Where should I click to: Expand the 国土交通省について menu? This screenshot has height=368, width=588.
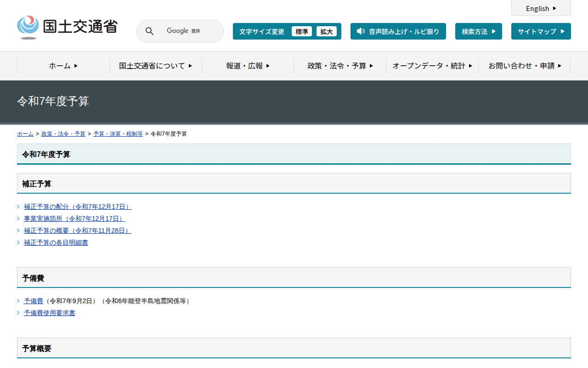(x=155, y=66)
